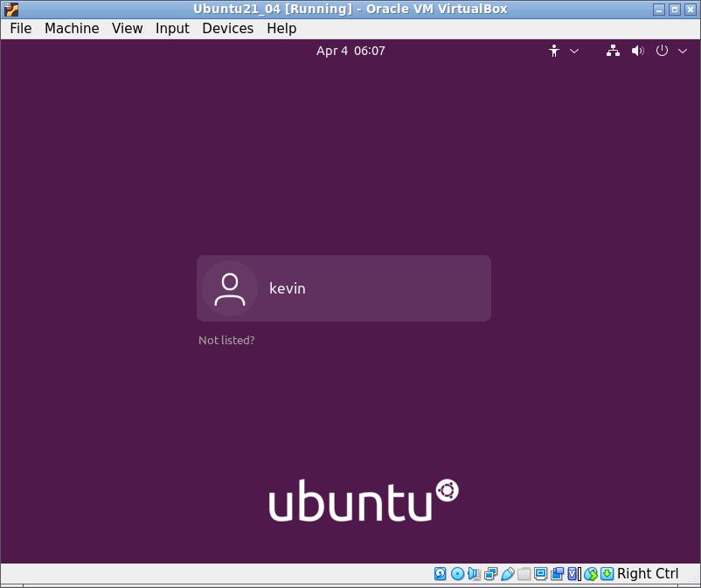Viewport: 701px width, 588px height.
Task: Click the recording indicator status icon
Action: pyautogui.click(x=557, y=574)
